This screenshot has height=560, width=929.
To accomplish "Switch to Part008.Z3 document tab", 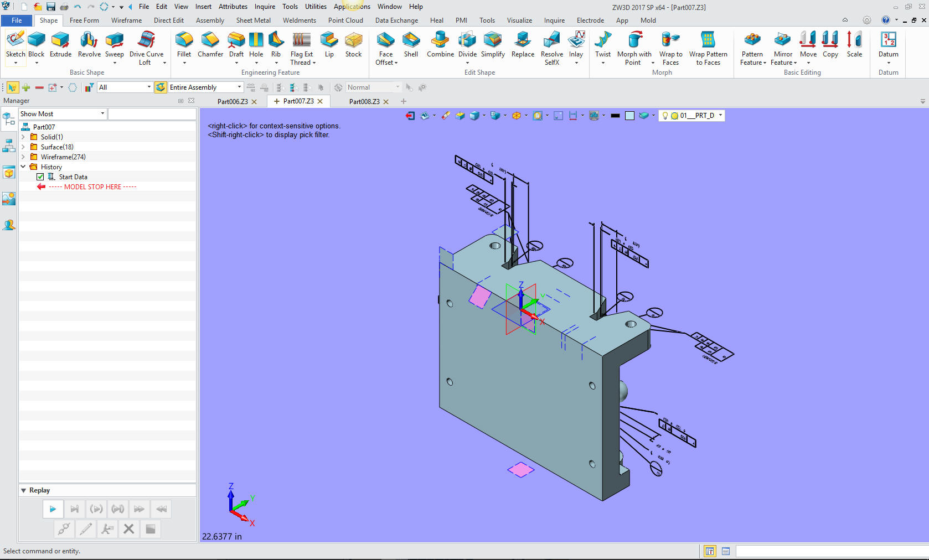I will pos(364,102).
